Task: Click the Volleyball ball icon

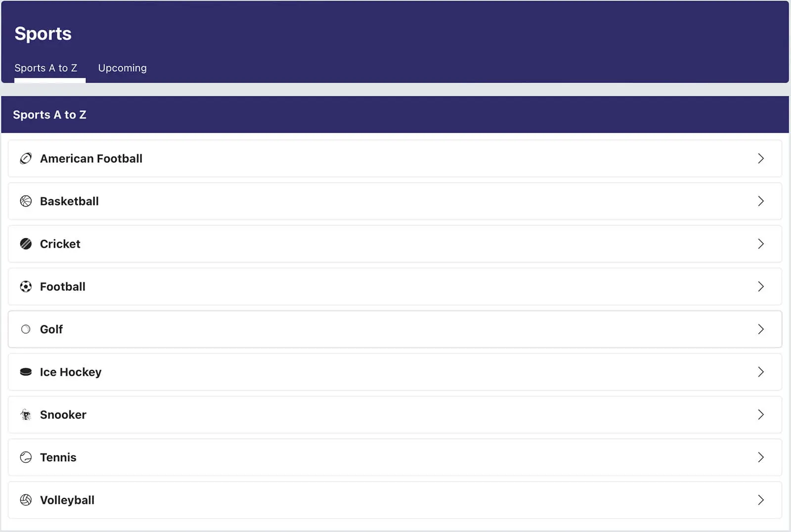Action: point(26,500)
